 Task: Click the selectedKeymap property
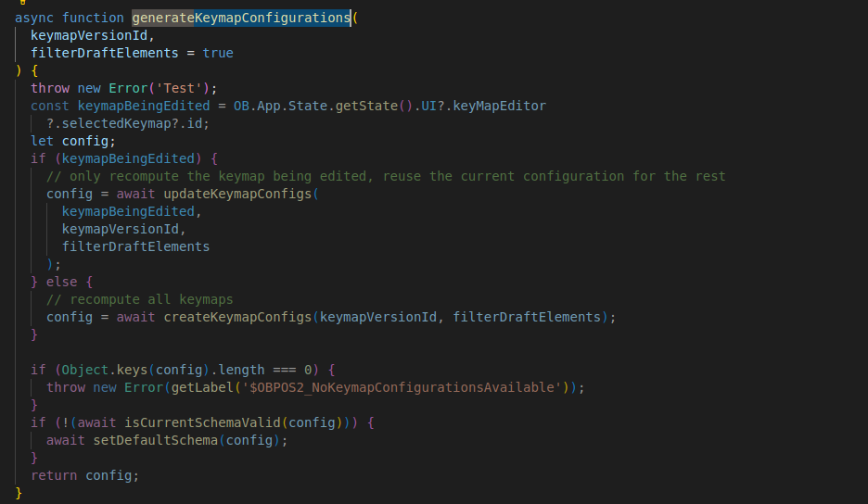pyautogui.click(x=116, y=123)
